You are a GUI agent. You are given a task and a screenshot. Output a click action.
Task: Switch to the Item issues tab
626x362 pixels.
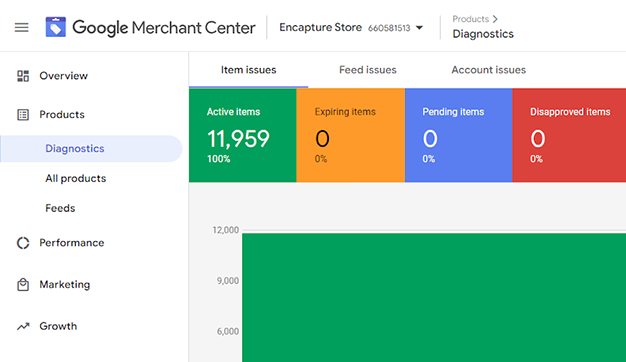click(248, 70)
